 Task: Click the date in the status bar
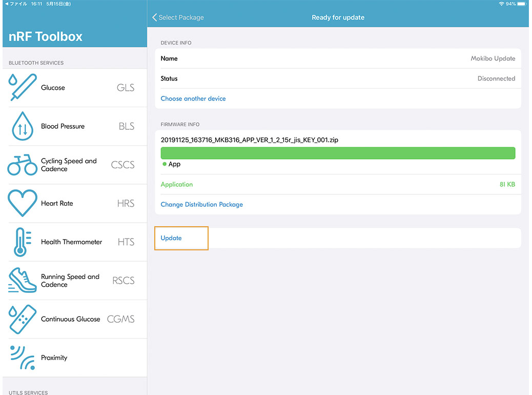click(x=59, y=4)
